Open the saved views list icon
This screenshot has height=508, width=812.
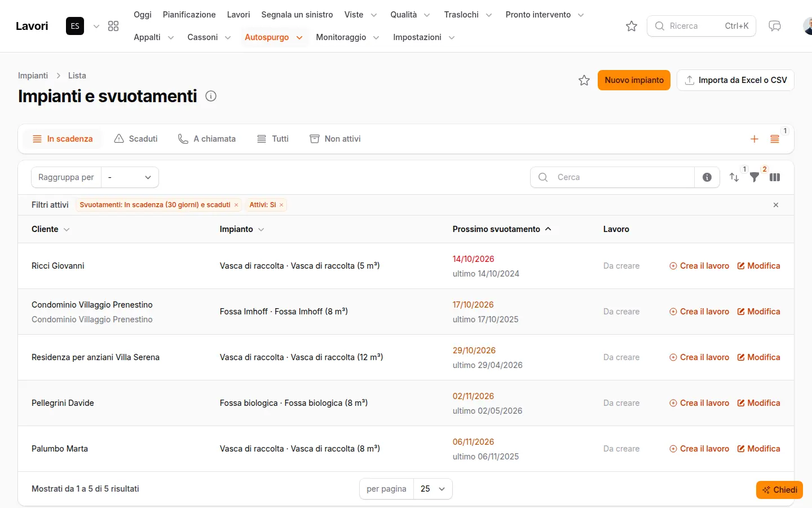(x=775, y=139)
